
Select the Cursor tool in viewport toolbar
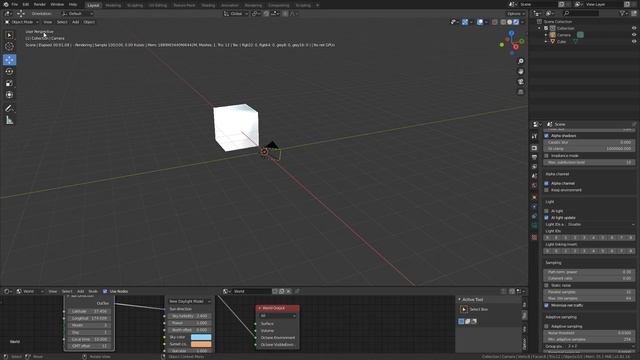(x=9, y=47)
